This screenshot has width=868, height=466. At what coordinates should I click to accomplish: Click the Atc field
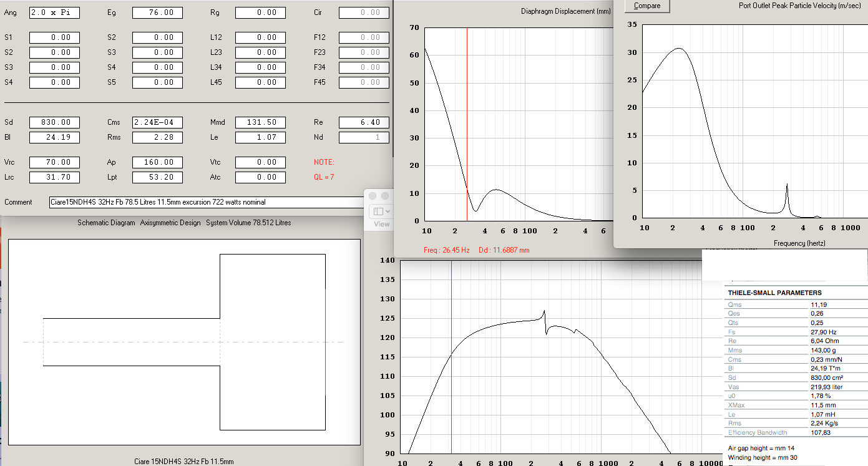260,177
